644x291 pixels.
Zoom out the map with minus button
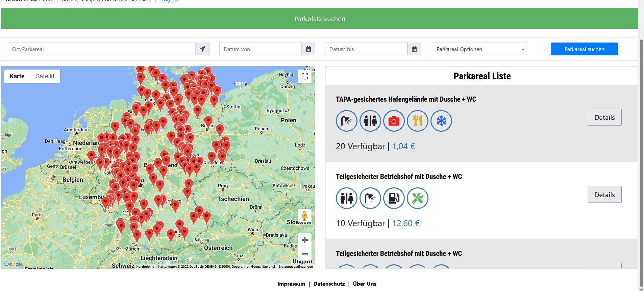(x=304, y=254)
